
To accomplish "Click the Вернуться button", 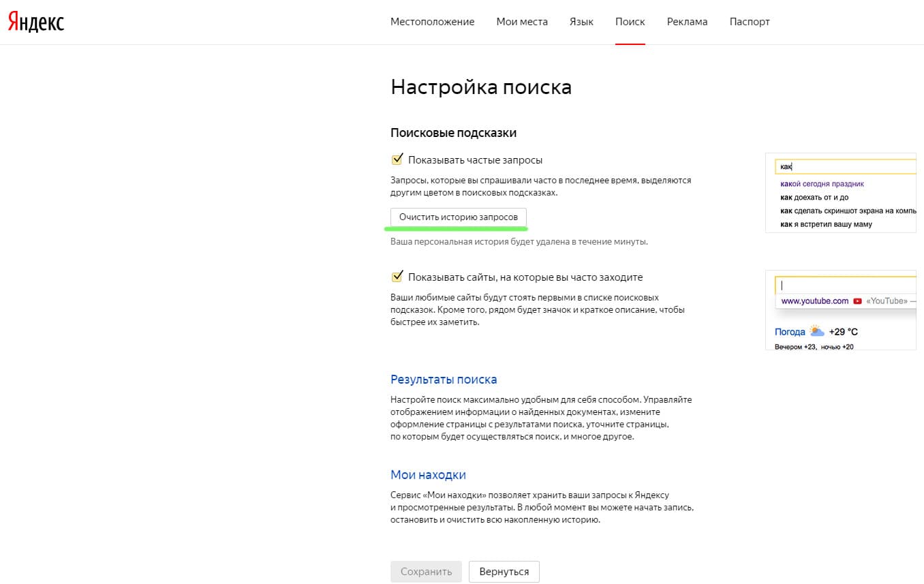I will (504, 572).
